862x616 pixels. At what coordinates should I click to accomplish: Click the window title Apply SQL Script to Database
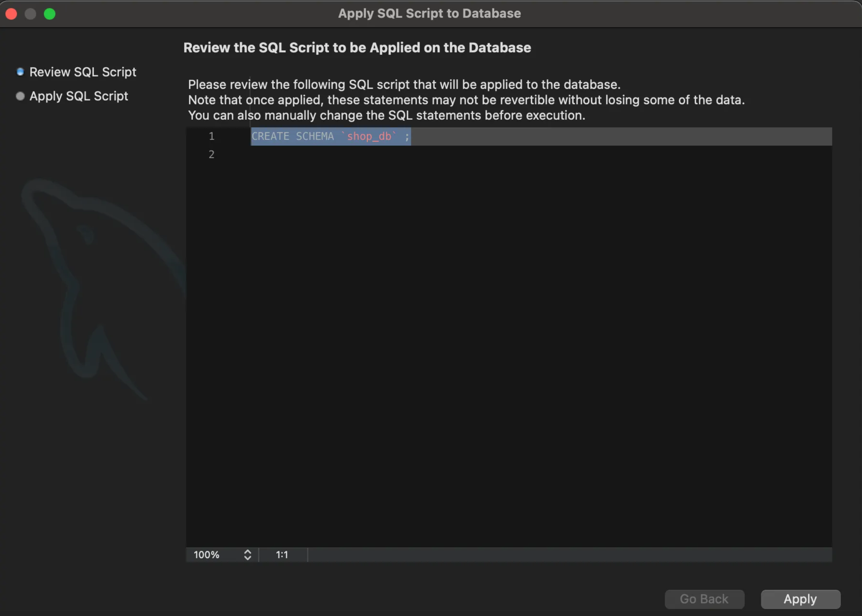tap(429, 13)
